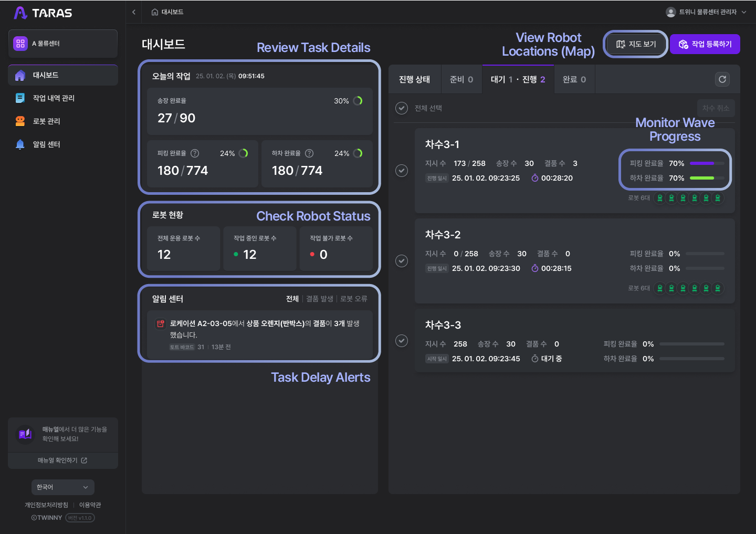The image size is (756, 534).
Task: Click the 작업 중인 로봇 수 12 card
Action: point(260,248)
